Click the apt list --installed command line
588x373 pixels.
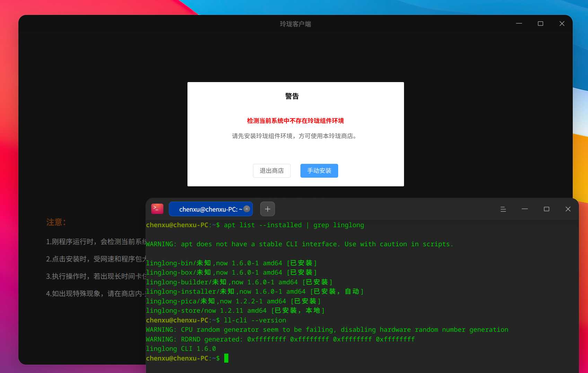point(255,225)
